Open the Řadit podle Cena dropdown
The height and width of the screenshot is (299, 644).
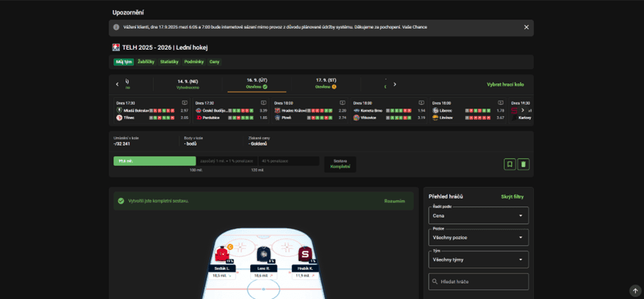coord(478,216)
